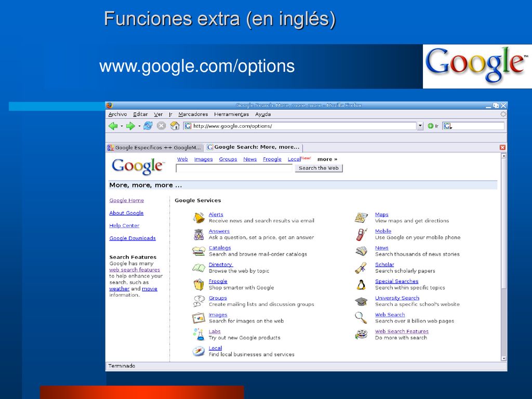Click the Stop loading icon
This screenshot has width=532, height=399.
pos(161,126)
